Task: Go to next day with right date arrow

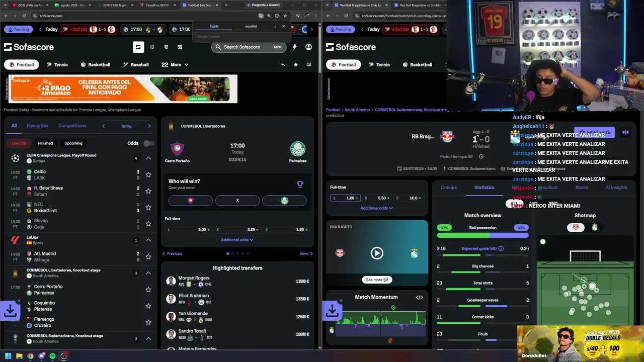Action: click(x=149, y=126)
